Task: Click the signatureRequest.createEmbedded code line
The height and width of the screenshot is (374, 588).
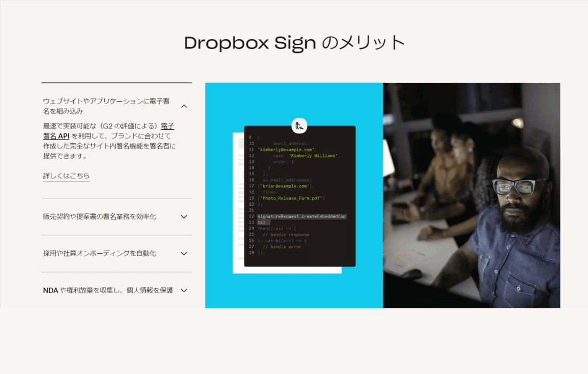Action: [301, 219]
